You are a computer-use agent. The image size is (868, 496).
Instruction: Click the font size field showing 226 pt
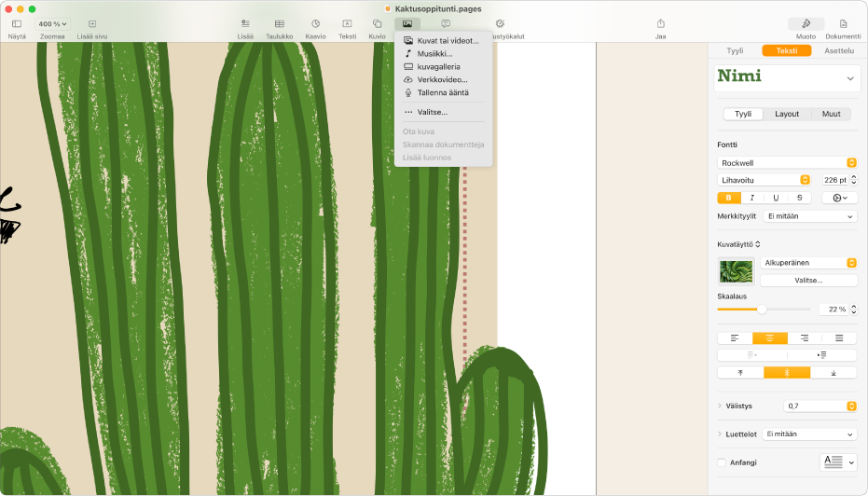pyautogui.click(x=835, y=180)
